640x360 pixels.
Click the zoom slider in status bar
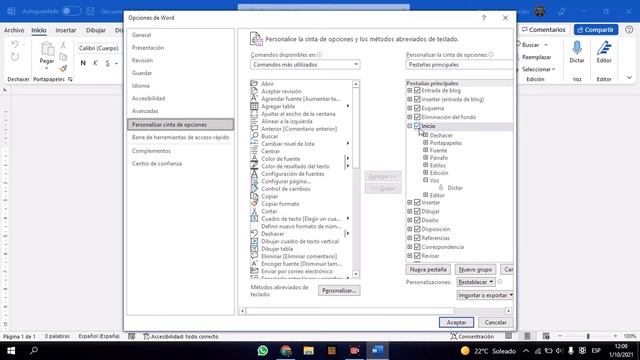[588, 336]
